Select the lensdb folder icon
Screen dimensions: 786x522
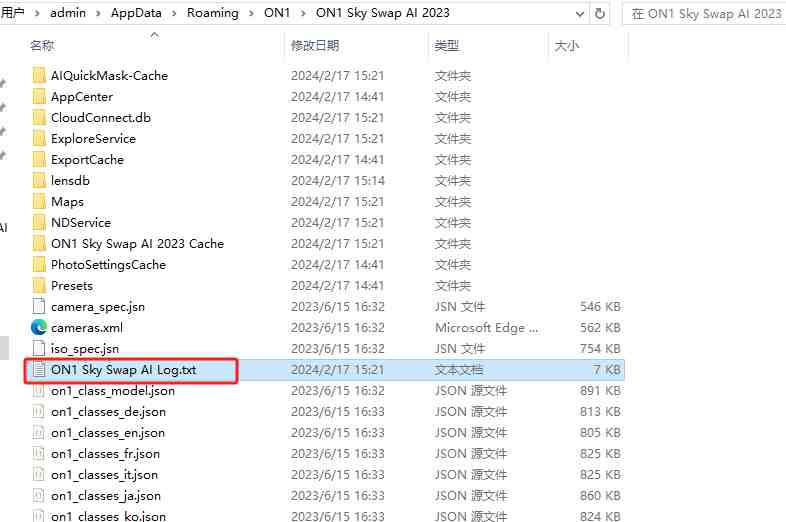coord(39,181)
